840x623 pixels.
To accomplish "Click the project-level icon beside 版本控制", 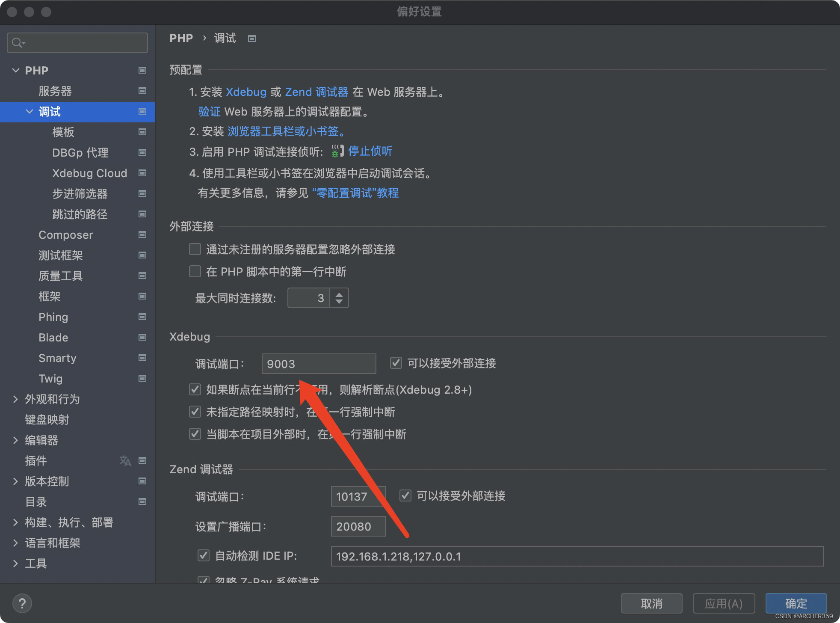I will 142,481.
